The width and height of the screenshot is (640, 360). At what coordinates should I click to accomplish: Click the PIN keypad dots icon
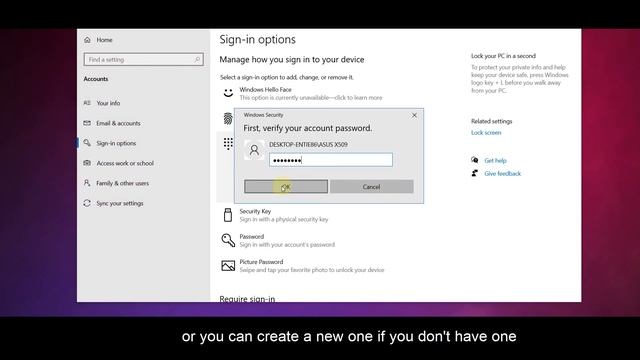tap(228, 143)
